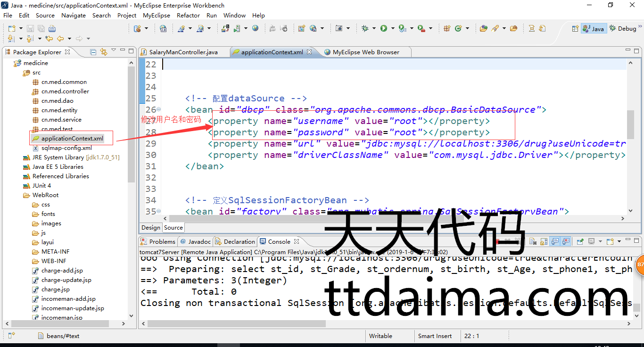Click the New Java Package icon

point(446,28)
